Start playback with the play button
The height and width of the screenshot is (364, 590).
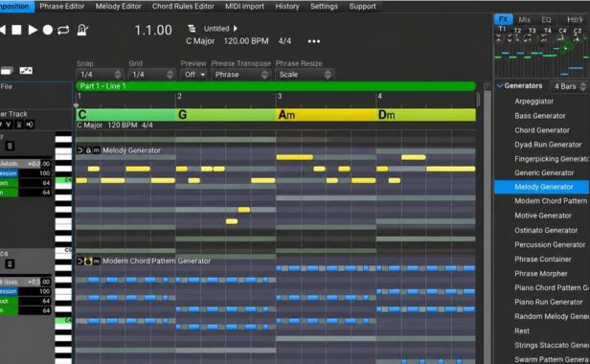pos(33,30)
